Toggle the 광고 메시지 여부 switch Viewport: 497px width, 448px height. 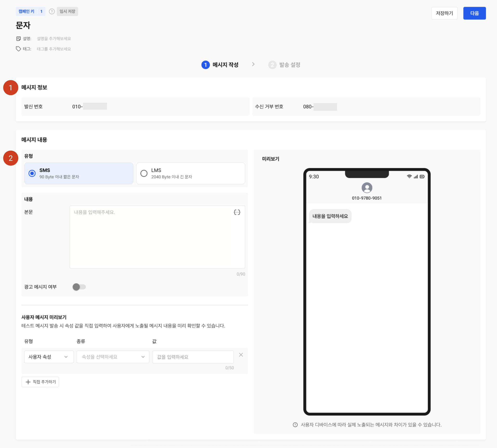tap(79, 287)
